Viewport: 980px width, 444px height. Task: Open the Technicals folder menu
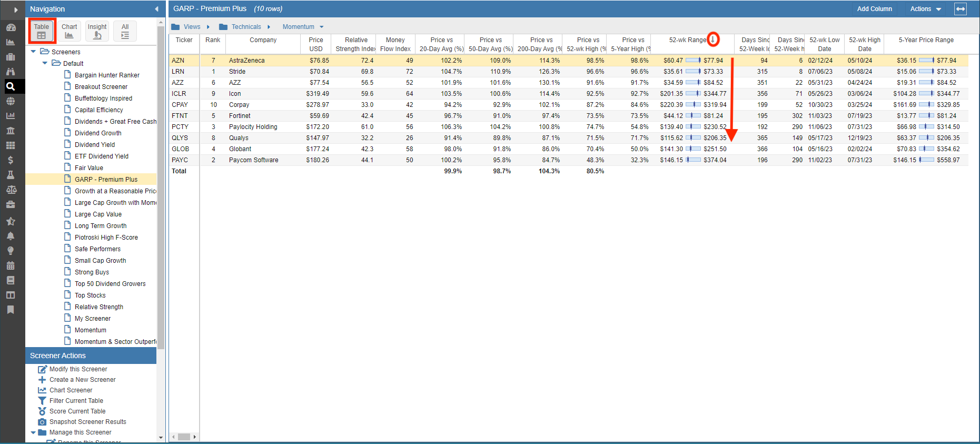[240, 27]
